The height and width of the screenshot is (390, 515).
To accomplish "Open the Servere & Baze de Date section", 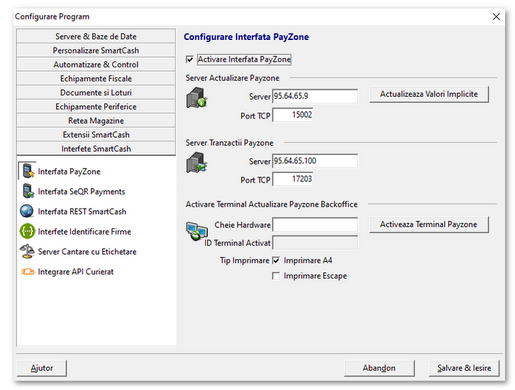I will 96,36.
